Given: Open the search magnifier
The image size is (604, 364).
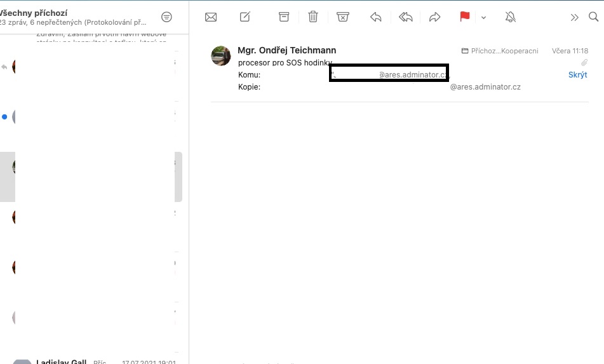Looking at the screenshot, I should pyautogui.click(x=594, y=17).
